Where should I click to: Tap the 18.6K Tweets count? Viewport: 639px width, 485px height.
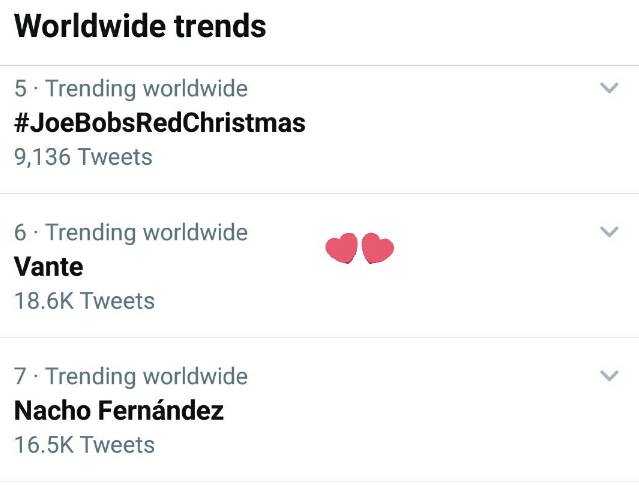pyautogui.click(x=84, y=301)
